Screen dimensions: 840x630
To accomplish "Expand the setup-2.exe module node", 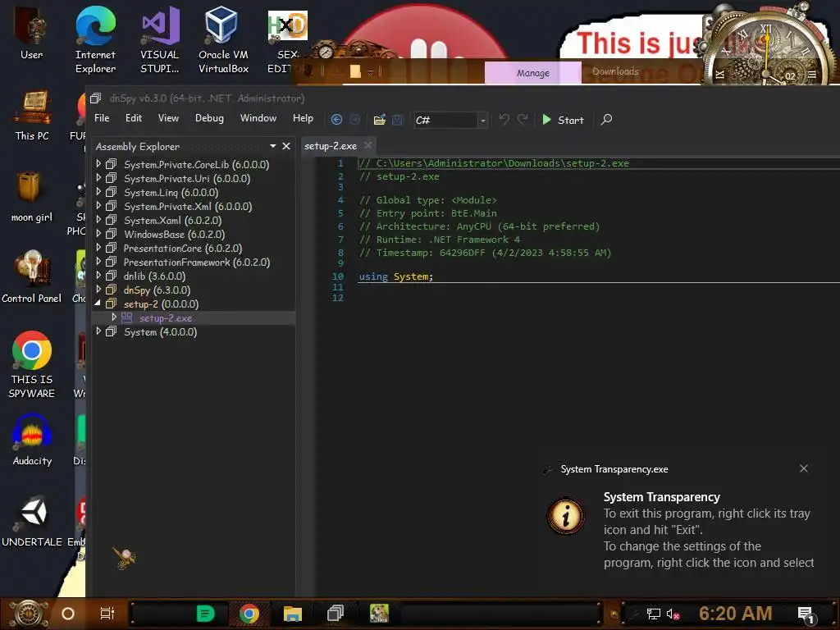I will coord(114,317).
